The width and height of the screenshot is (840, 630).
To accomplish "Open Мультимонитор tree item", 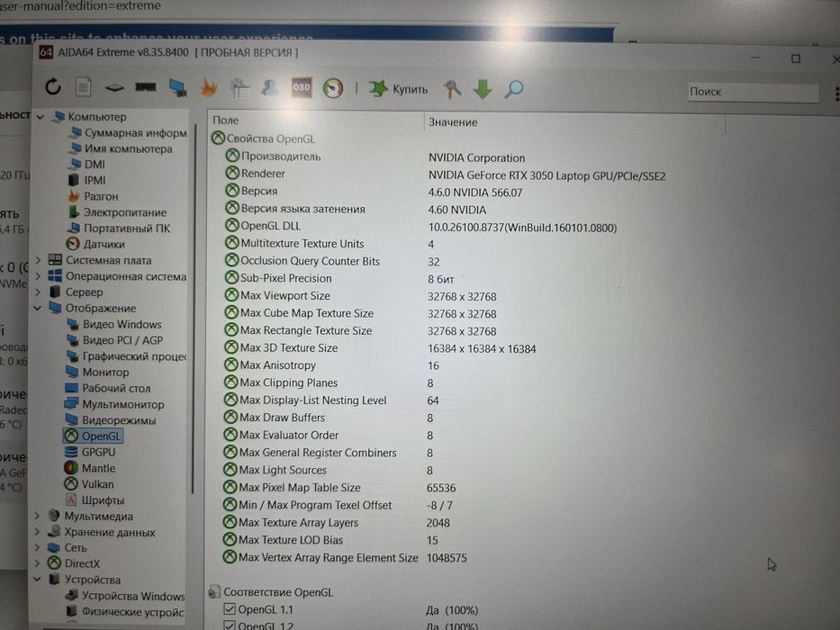I will point(114,404).
